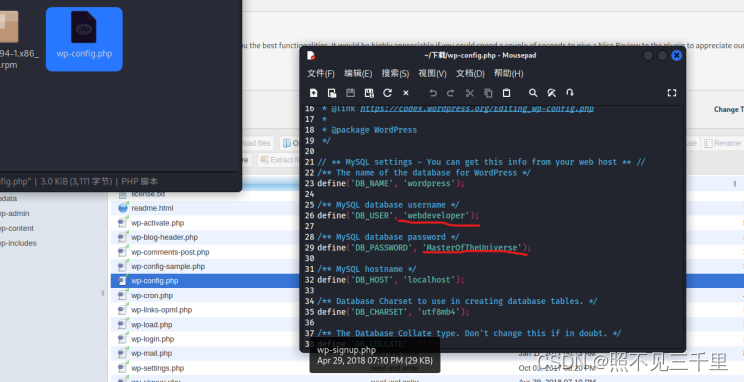
Task: Open wp-includes folder in left tree
Action: (x=18, y=243)
